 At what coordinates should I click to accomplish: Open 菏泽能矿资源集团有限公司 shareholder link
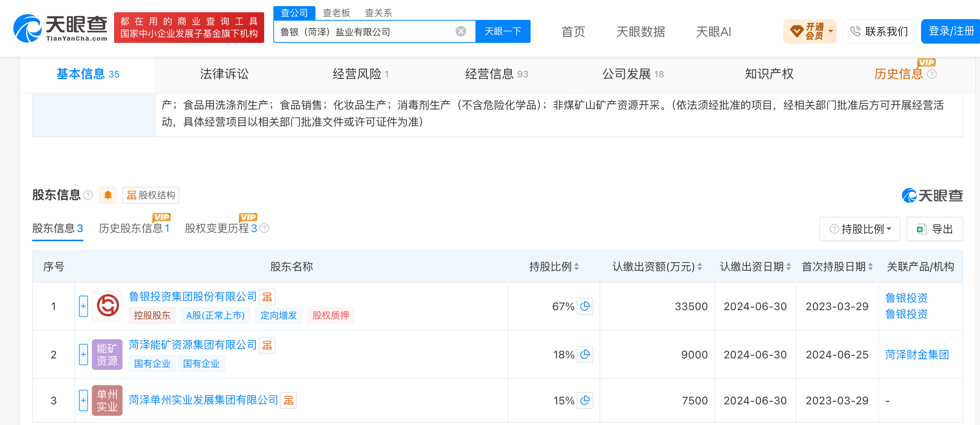(x=193, y=345)
